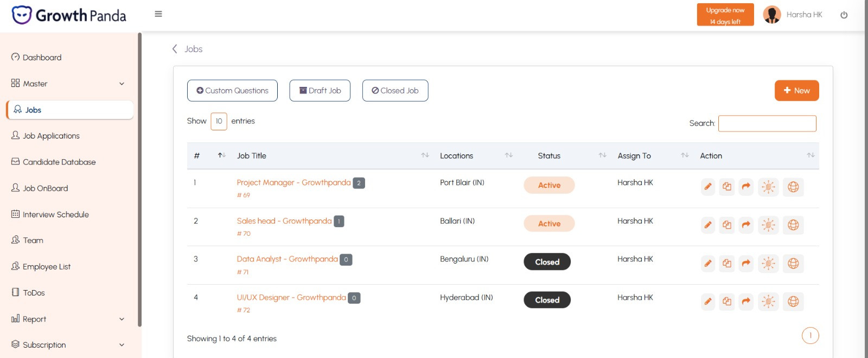Log out using the power icon
868x358 pixels.
tap(844, 15)
